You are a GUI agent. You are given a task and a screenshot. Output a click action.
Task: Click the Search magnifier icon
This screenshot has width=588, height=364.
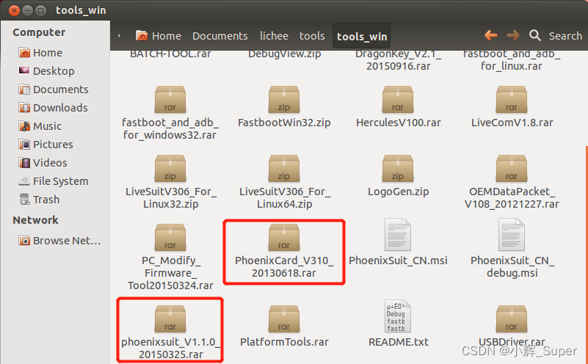[x=534, y=36]
